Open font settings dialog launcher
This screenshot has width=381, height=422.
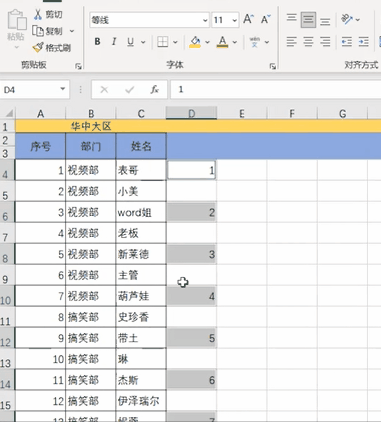273,66
